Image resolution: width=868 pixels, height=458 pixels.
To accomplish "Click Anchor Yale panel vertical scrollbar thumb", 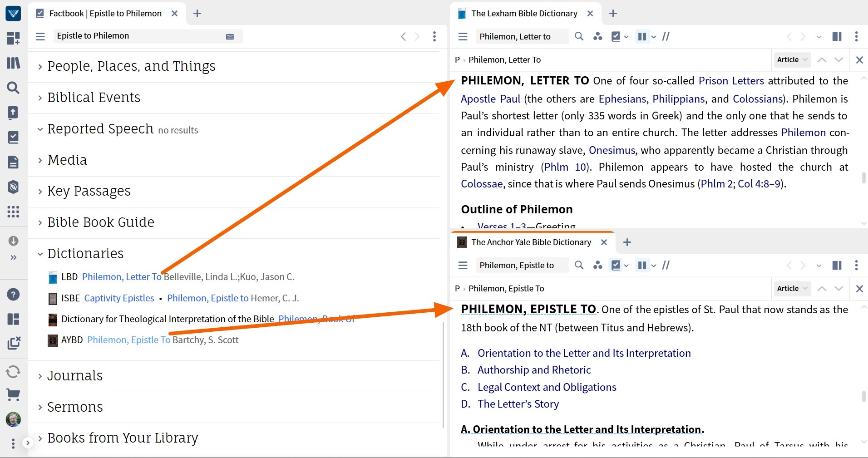I will [x=863, y=396].
